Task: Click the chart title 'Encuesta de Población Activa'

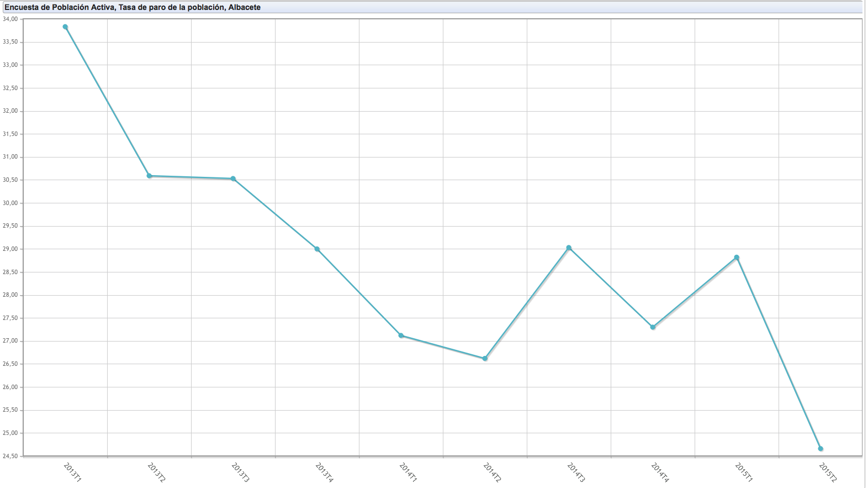Action: 133,7
